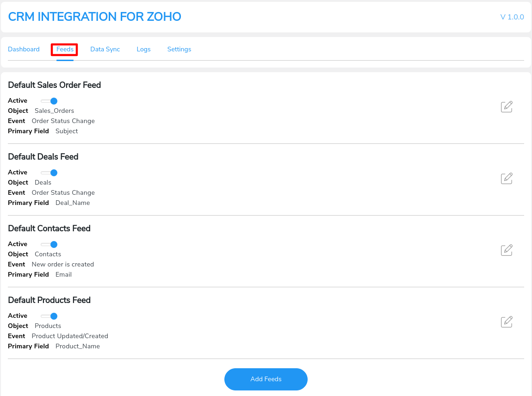
Task: Open the edit pencil for Default Deals Feed
Action: click(507, 178)
